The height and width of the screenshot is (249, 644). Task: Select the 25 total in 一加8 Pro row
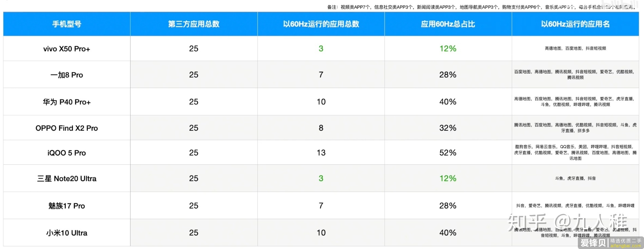click(x=194, y=75)
